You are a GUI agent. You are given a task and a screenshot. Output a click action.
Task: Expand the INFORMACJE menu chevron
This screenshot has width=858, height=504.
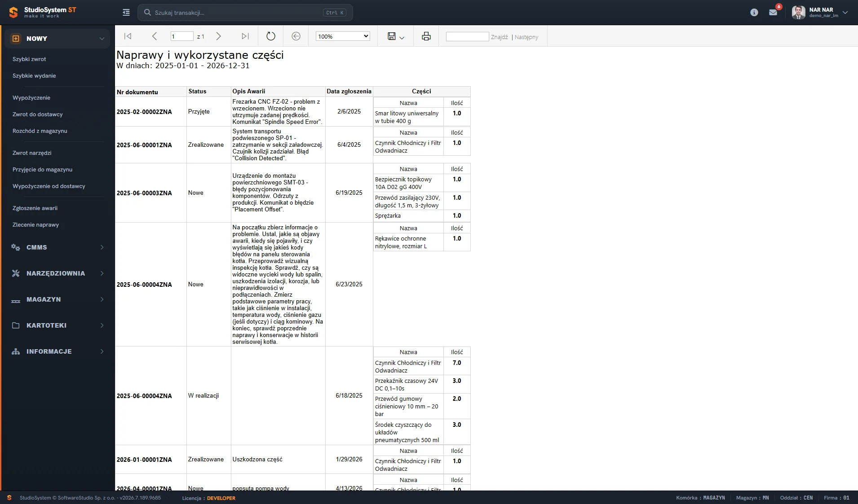coord(102,351)
